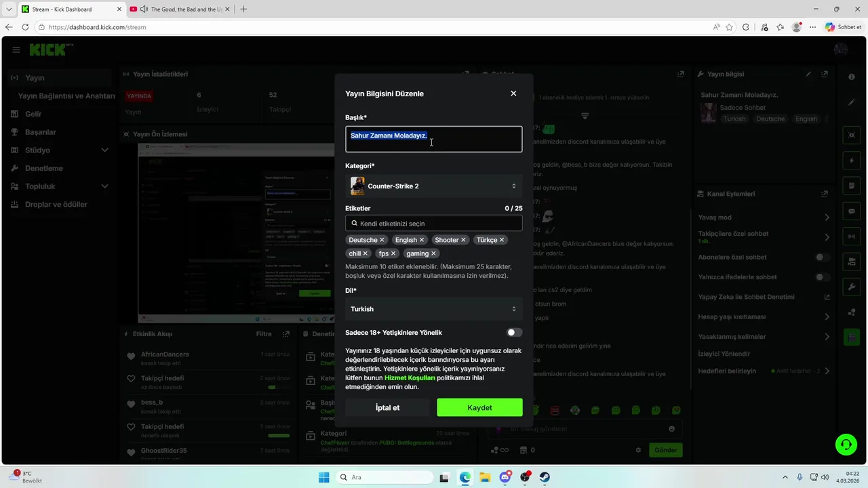
Task: Open the green support headset bubble
Action: pyautogui.click(x=846, y=445)
